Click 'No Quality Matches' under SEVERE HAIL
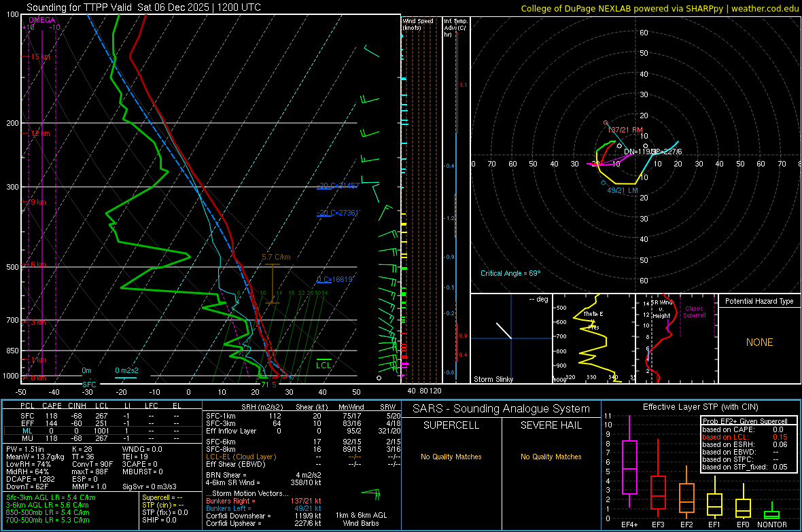802x532 pixels. click(x=551, y=457)
